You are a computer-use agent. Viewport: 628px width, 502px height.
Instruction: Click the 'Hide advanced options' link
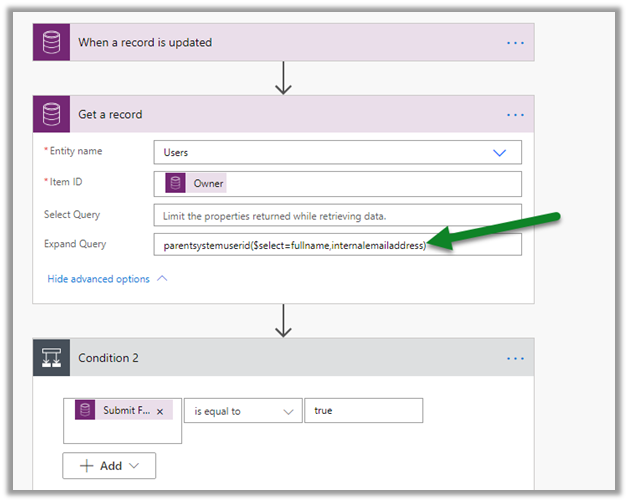click(x=98, y=279)
